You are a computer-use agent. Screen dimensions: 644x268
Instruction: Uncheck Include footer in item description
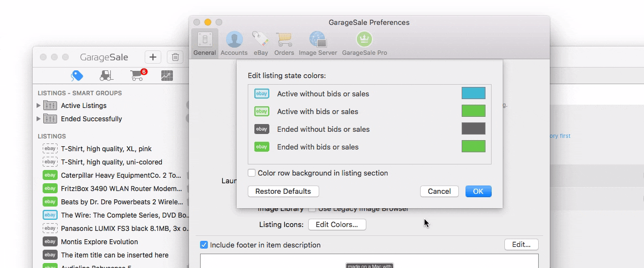(204, 245)
